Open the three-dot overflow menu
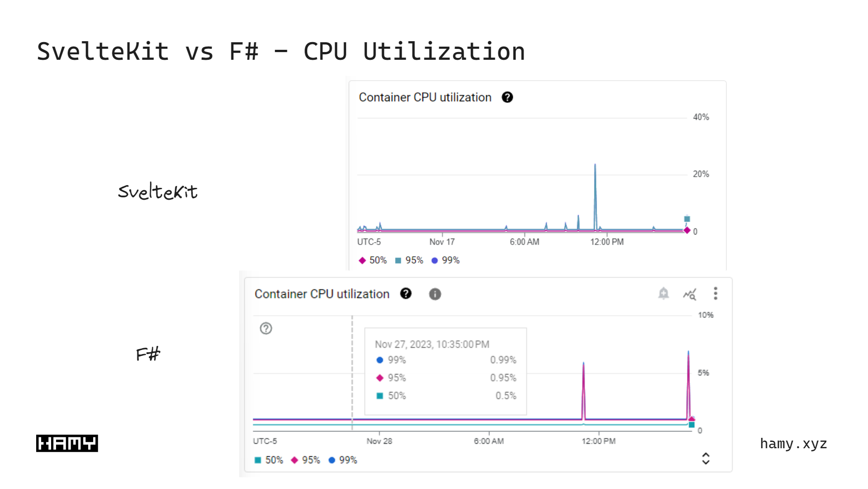The width and height of the screenshot is (868, 489). tap(716, 294)
